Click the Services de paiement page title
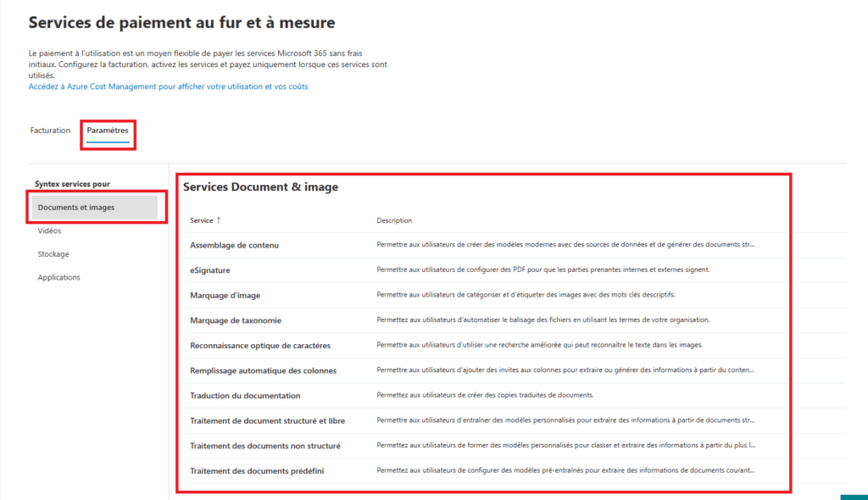868x500 pixels. pos(181,23)
